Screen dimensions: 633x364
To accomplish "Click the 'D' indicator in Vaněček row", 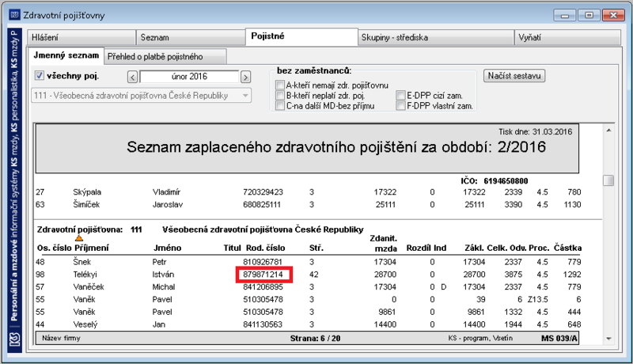I will pos(444,287).
